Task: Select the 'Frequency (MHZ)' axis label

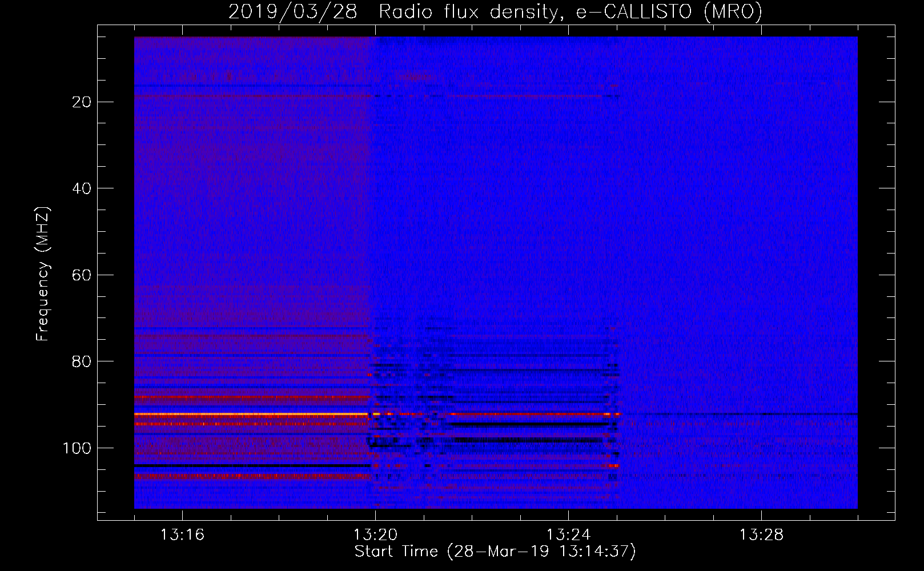Action: pyautogui.click(x=43, y=274)
